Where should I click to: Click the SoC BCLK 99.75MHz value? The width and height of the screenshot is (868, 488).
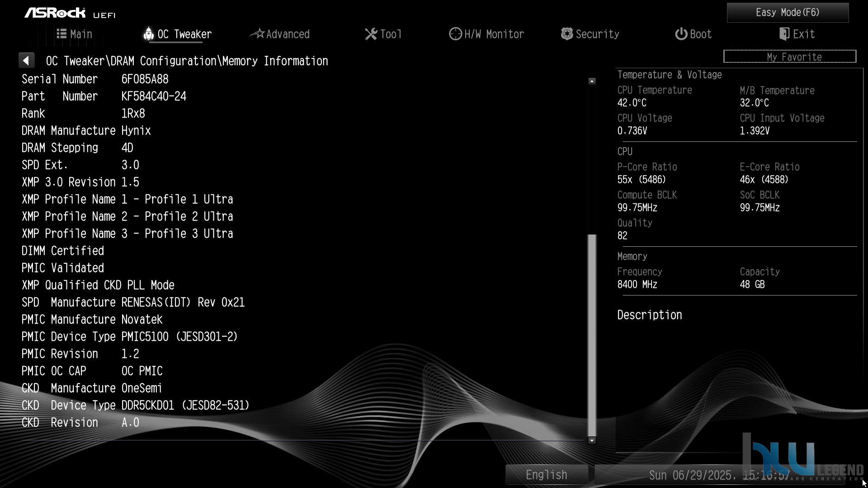click(760, 208)
